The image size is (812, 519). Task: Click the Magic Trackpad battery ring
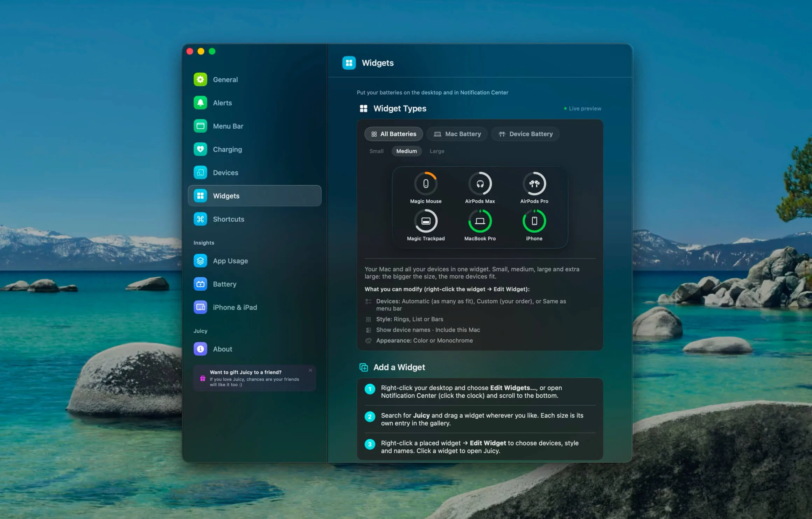426,221
